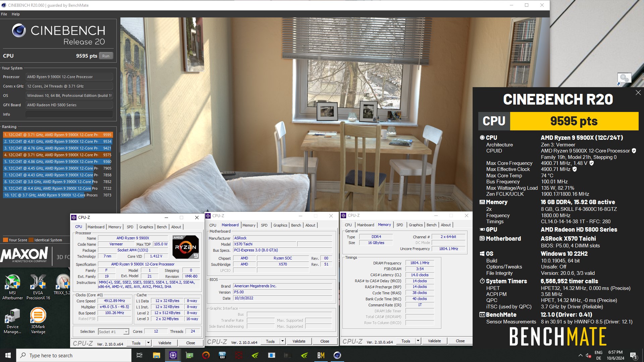644x362 pixels.
Task: Click the shield beside Max Core Frequency
Action: 592,163
